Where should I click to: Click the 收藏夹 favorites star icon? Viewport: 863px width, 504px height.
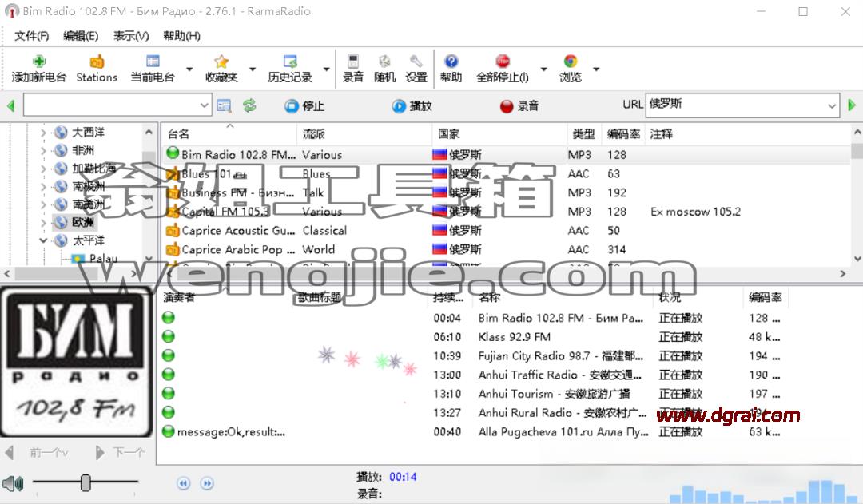click(221, 61)
